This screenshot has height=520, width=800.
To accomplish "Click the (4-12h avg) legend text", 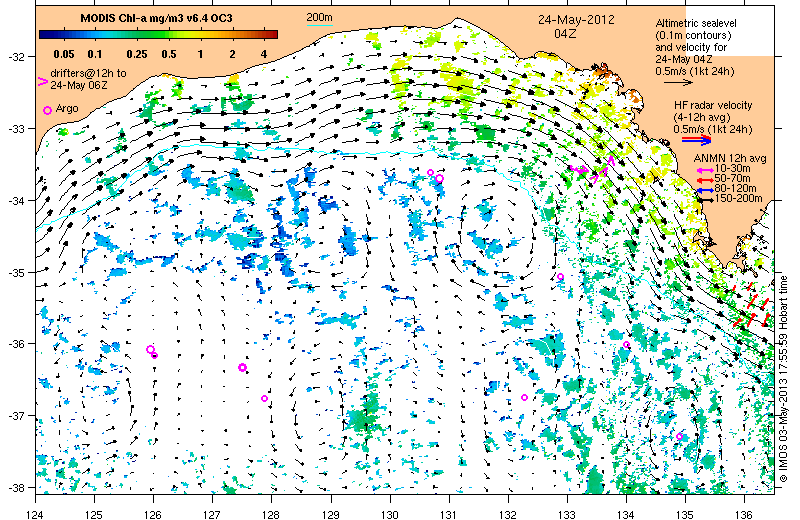I will 702,117.
